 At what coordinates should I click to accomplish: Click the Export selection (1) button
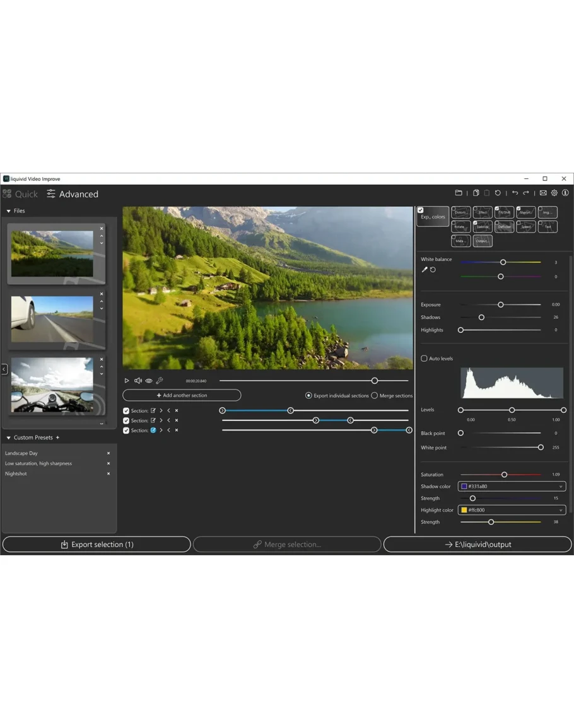(97, 545)
